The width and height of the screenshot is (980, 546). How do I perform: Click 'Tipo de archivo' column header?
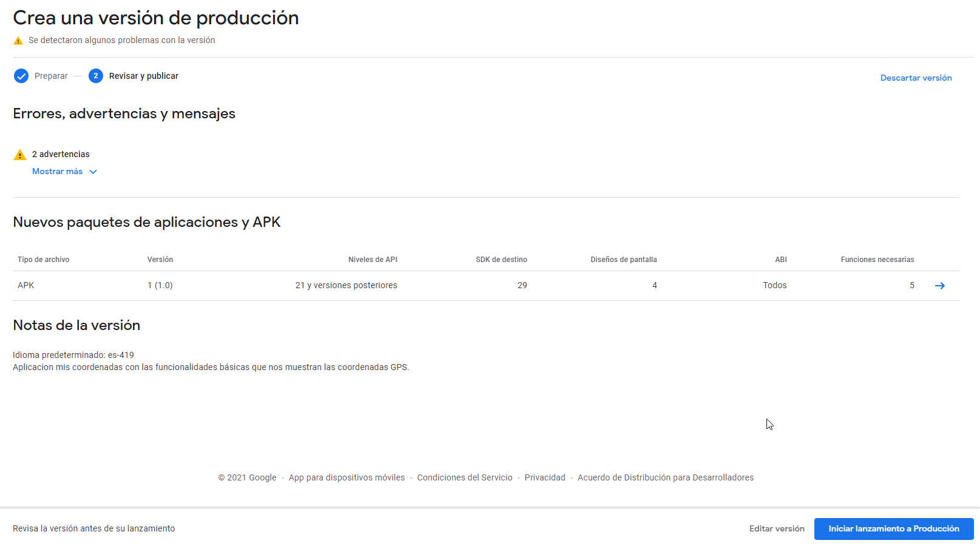(44, 260)
